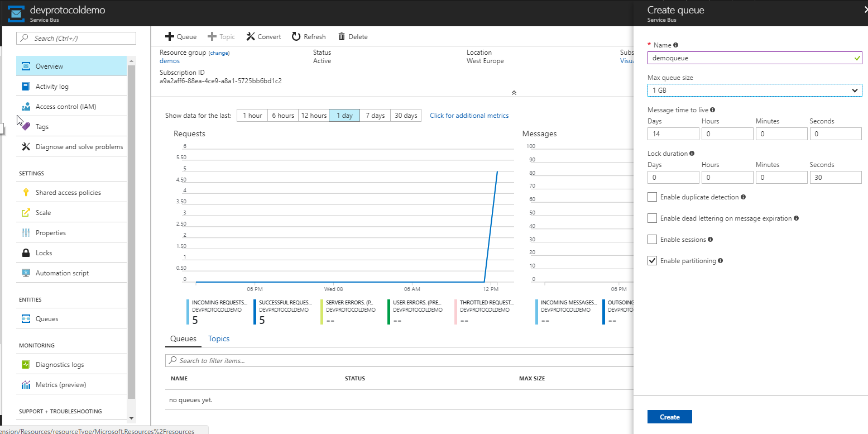Enable dead lettering on message expiration
The width and height of the screenshot is (868, 434).
652,218
